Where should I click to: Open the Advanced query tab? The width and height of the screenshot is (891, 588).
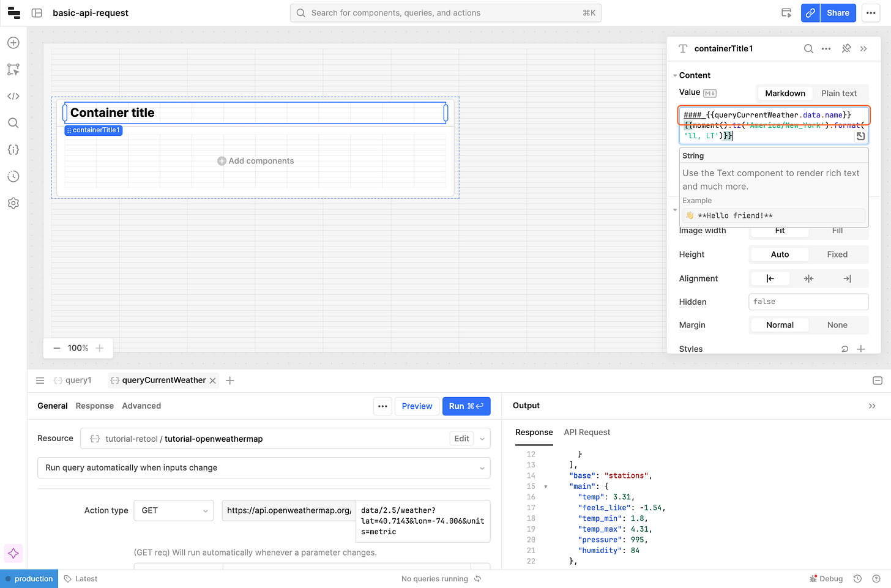141,406
